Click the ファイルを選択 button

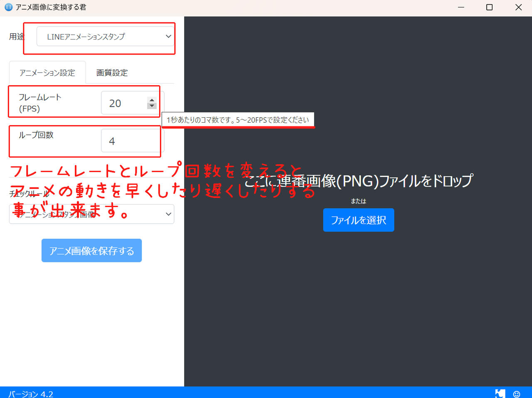[358, 220]
